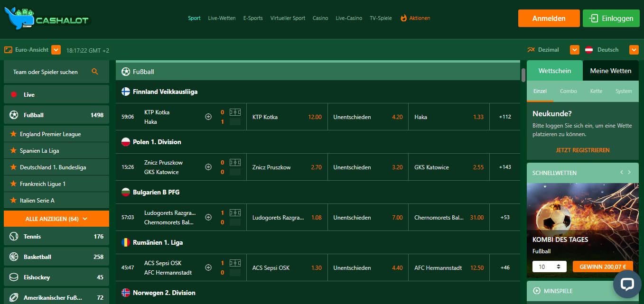Click the red Live dot icon
This screenshot has height=304, width=644.
click(14, 94)
